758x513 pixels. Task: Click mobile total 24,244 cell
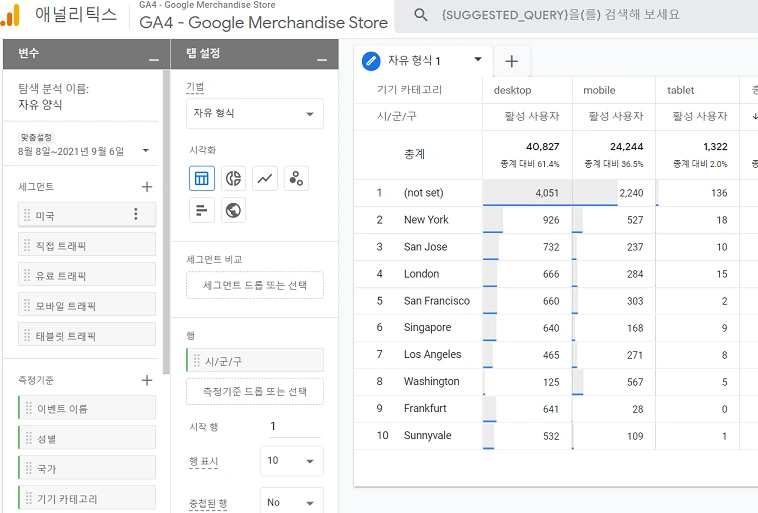tap(614, 155)
